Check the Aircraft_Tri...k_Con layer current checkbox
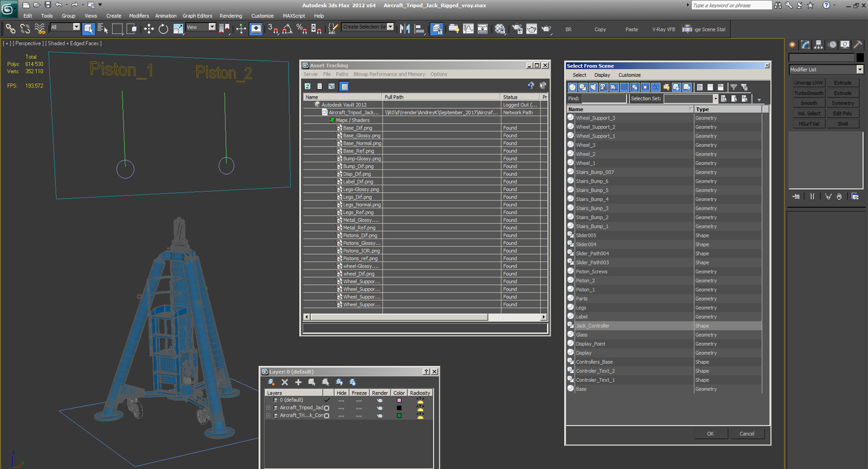Image resolution: width=868 pixels, height=469 pixels. coord(327,416)
